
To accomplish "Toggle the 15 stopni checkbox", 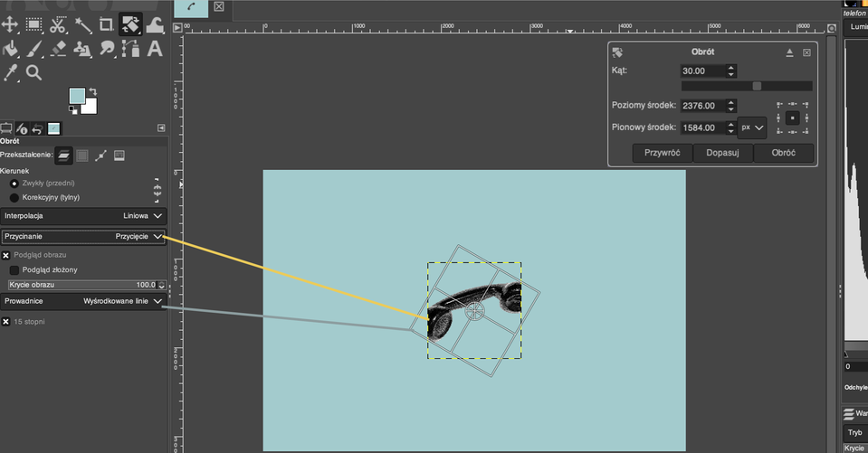I will pyautogui.click(x=6, y=321).
